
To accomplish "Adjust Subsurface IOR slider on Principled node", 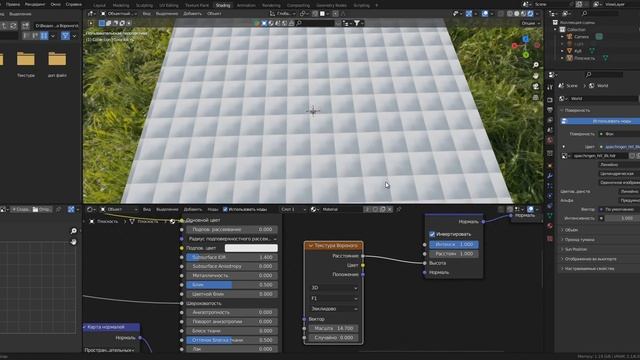I will point(232,257).
